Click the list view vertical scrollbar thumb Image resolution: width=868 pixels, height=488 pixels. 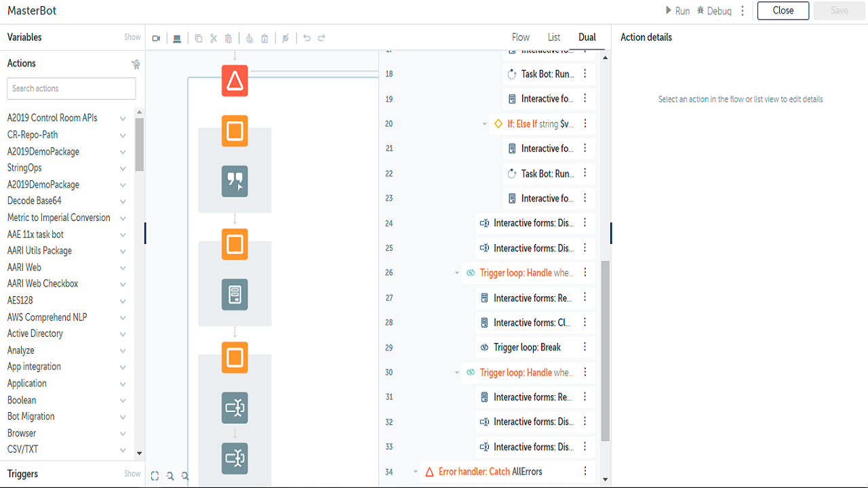pyautogui.click(x=606, y=351)
